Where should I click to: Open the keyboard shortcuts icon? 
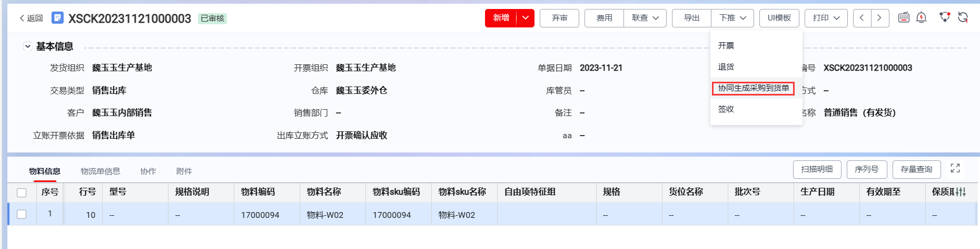click(904, 17)
